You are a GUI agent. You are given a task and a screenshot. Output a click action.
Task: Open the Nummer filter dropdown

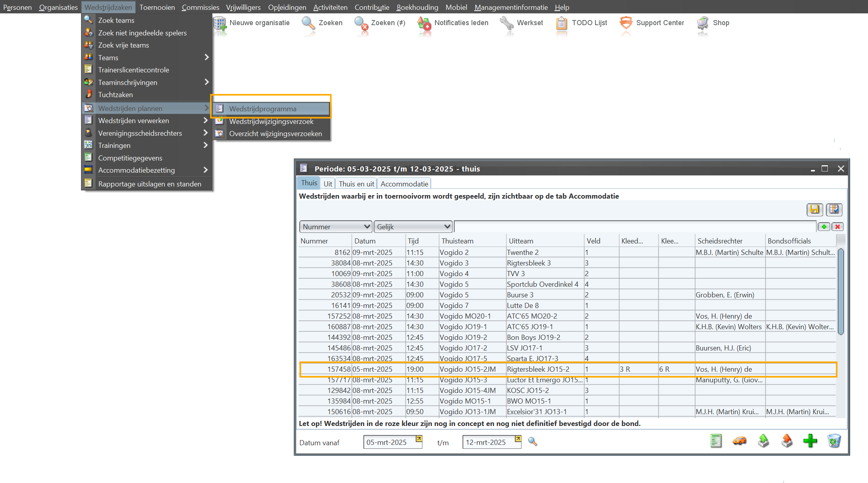(336, 227)
